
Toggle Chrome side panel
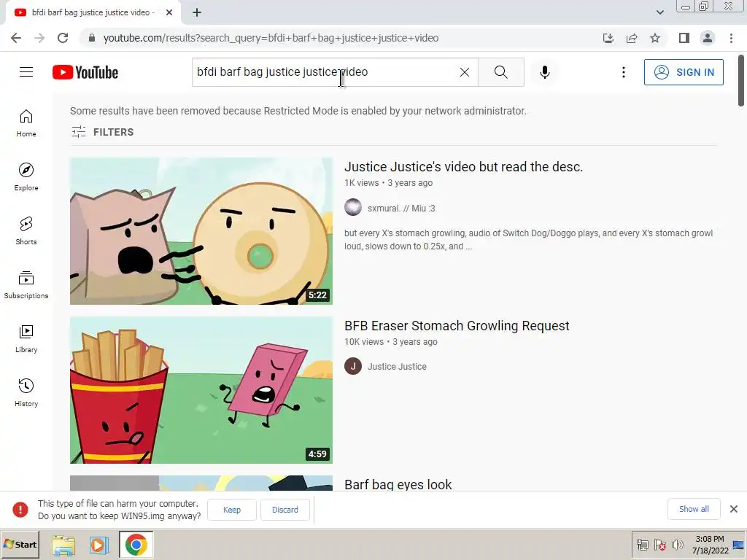pyautogui.click(x=684, y=38)
